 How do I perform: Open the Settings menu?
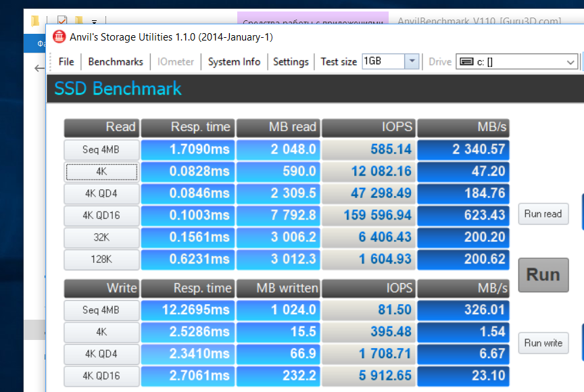pos(291,62)
